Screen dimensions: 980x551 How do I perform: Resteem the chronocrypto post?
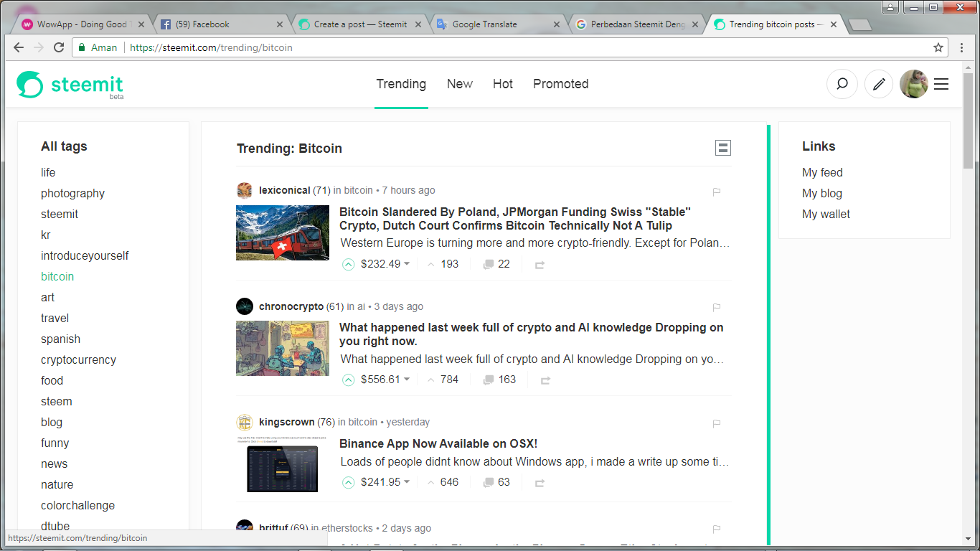545,380
